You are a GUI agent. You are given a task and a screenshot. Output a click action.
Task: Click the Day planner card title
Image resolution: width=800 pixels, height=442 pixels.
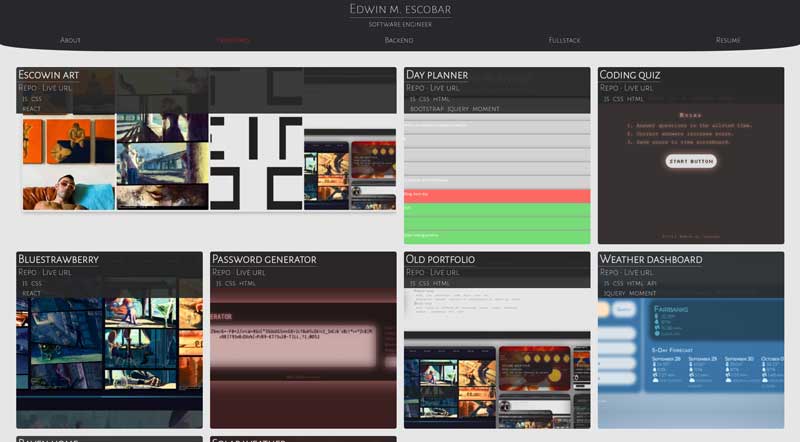click(437, 75)
